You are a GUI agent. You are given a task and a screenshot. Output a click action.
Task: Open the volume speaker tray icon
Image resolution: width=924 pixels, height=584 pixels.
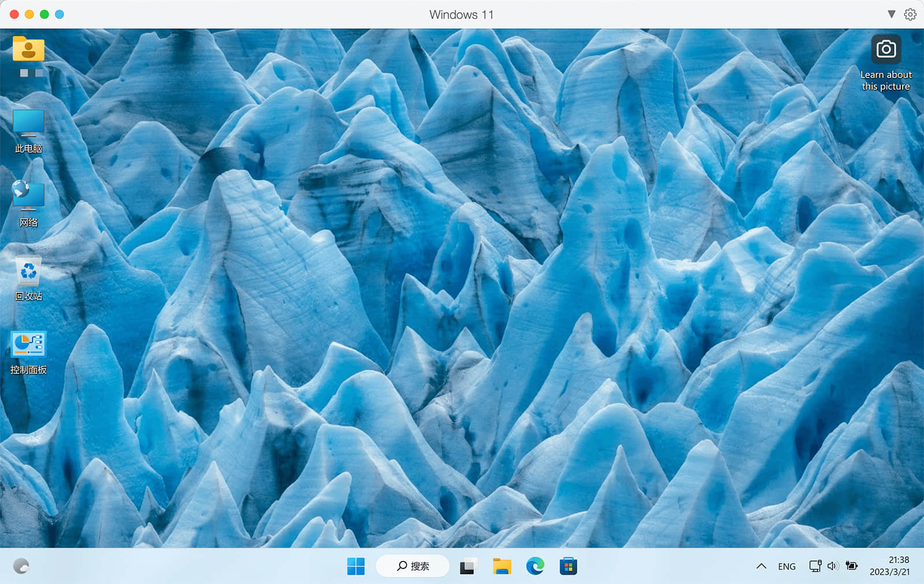(833, 566)
